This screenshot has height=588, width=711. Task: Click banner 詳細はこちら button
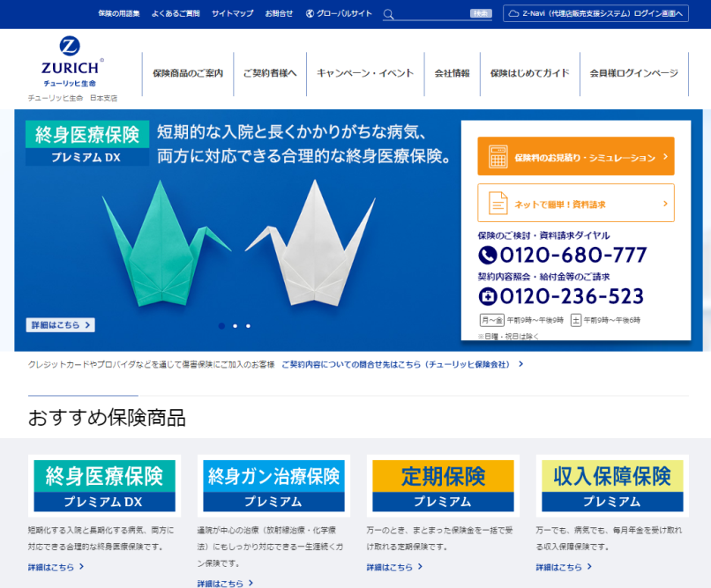60,324
